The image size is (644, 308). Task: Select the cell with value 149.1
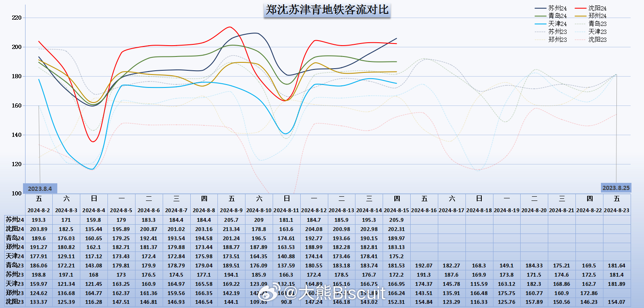(506, 265)
